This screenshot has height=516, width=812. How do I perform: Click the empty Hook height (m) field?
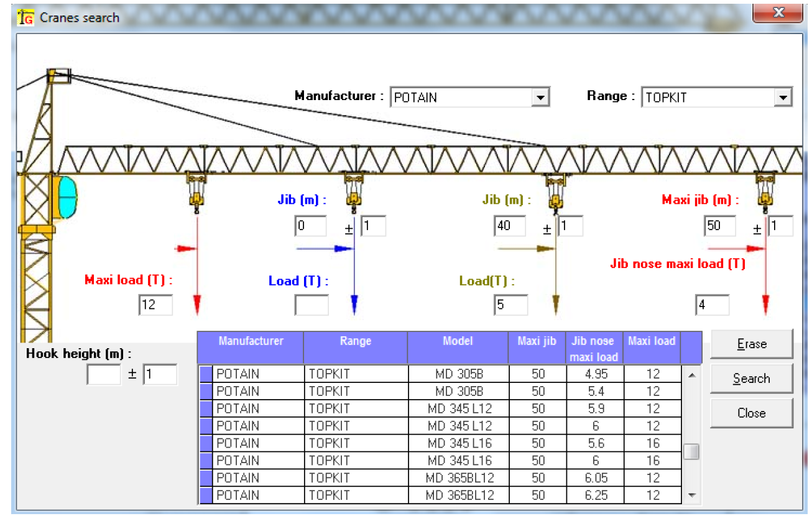tap(104, 375)
